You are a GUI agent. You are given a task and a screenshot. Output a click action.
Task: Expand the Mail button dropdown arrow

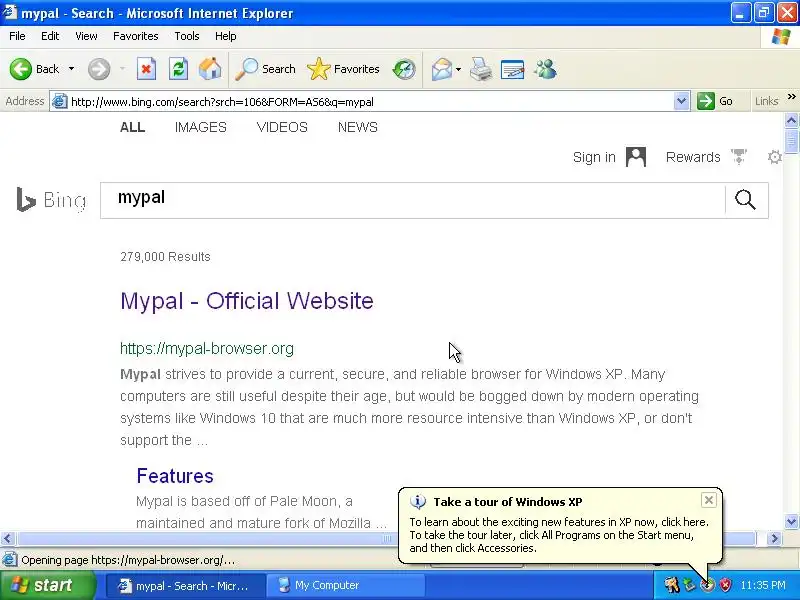458,69
